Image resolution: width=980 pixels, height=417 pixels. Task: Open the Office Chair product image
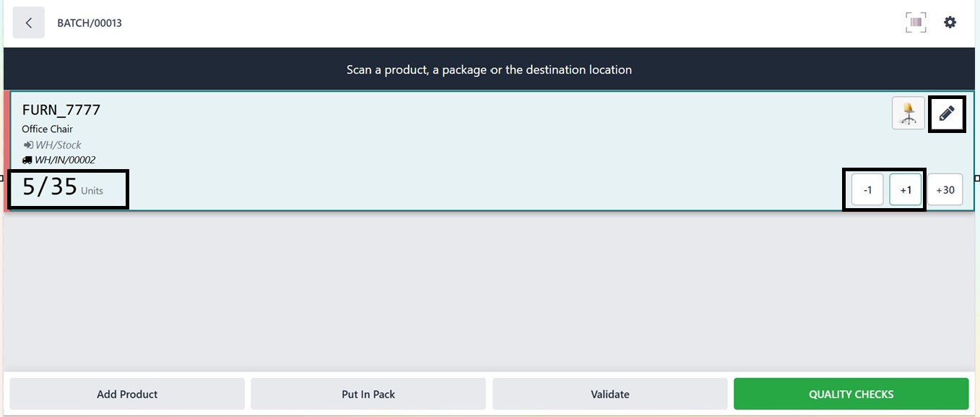click(x=908, y=113)
